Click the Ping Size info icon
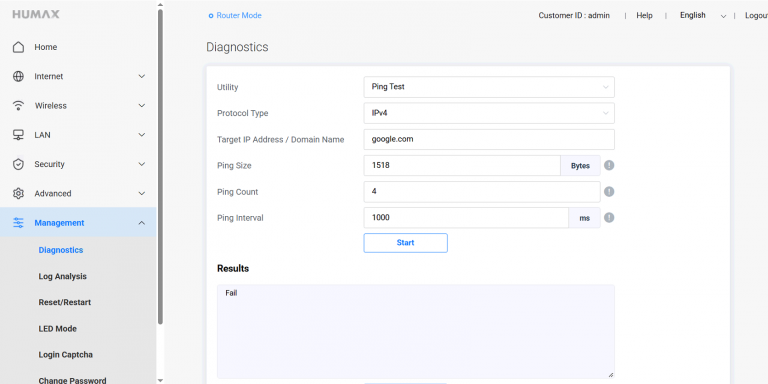Viewport: 768px width, 384px height. click(x=609, y=166)
